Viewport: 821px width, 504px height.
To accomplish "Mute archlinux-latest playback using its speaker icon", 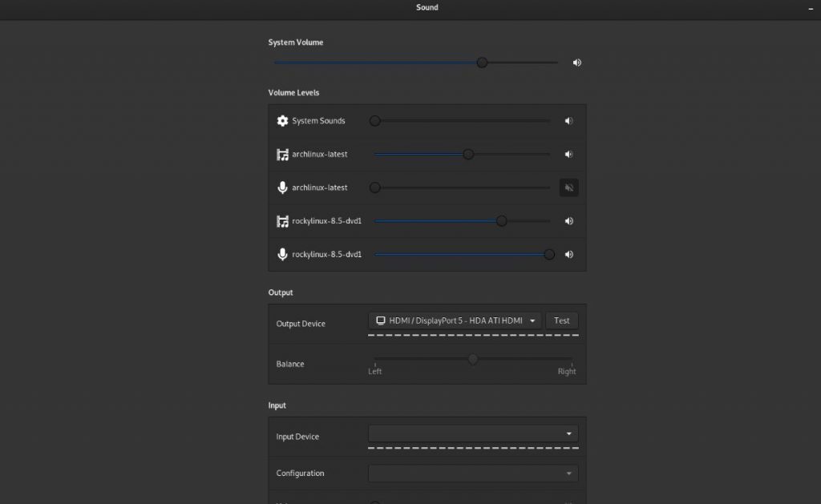I will (x=568, y=154).
